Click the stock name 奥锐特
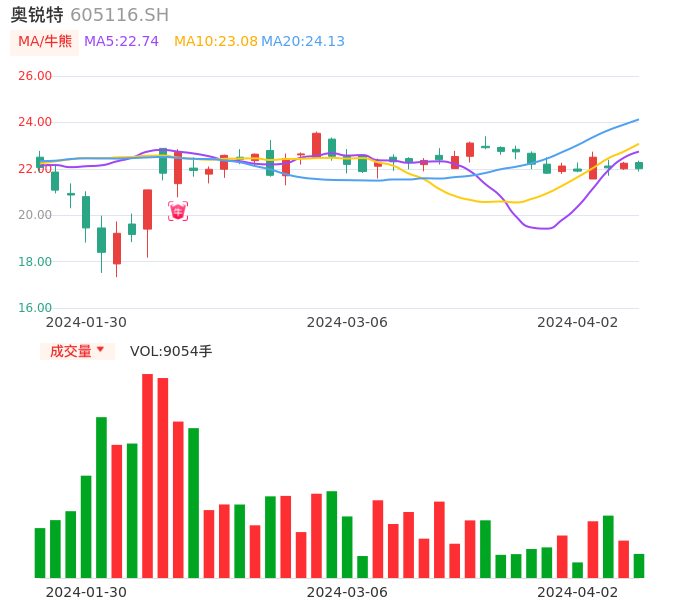Viewport: 686px width, 606px height. coord(37,15)
